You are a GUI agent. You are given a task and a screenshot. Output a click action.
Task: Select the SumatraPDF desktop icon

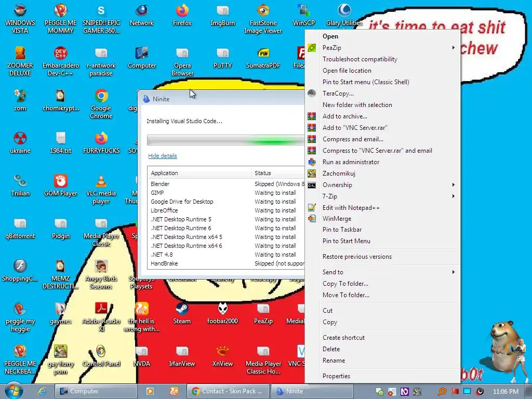tap(263, 57)
